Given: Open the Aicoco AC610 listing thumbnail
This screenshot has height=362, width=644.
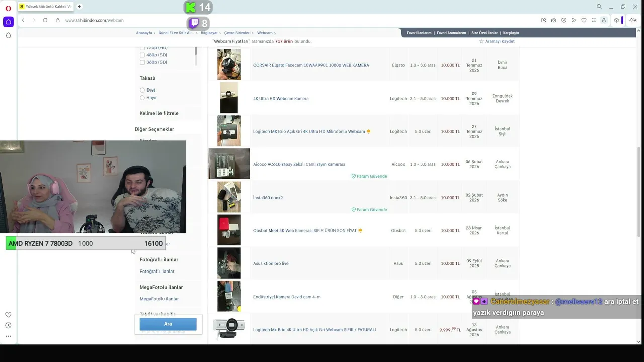Looking at the screenshot, I should click(229, 164).
